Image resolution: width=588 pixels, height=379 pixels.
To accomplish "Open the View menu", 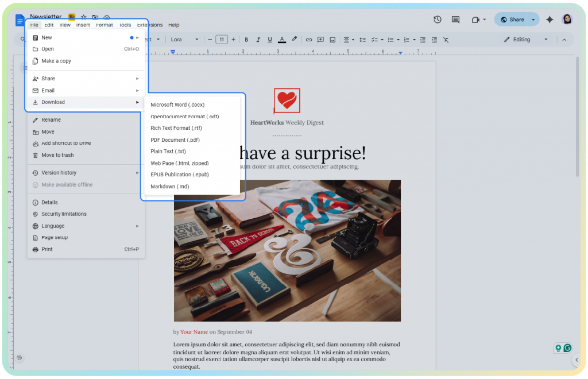I will (x=65, y=25).
